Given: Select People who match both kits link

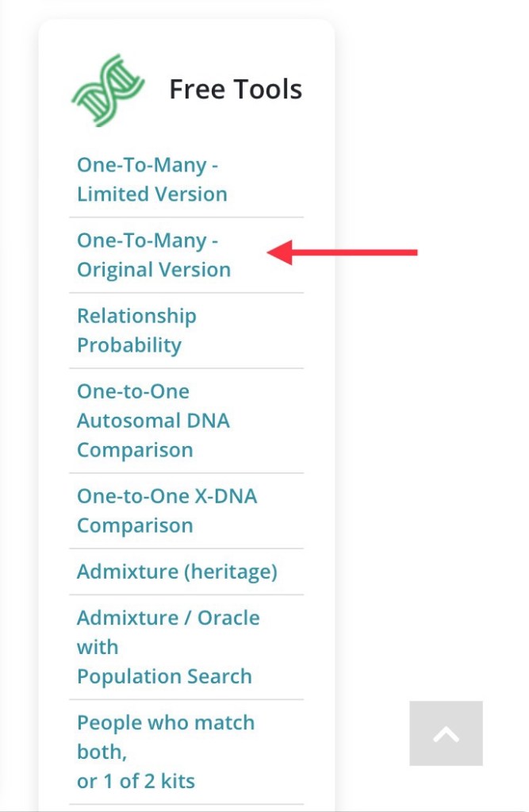Looking at the screenshot, I should click(x=165, y=752).
